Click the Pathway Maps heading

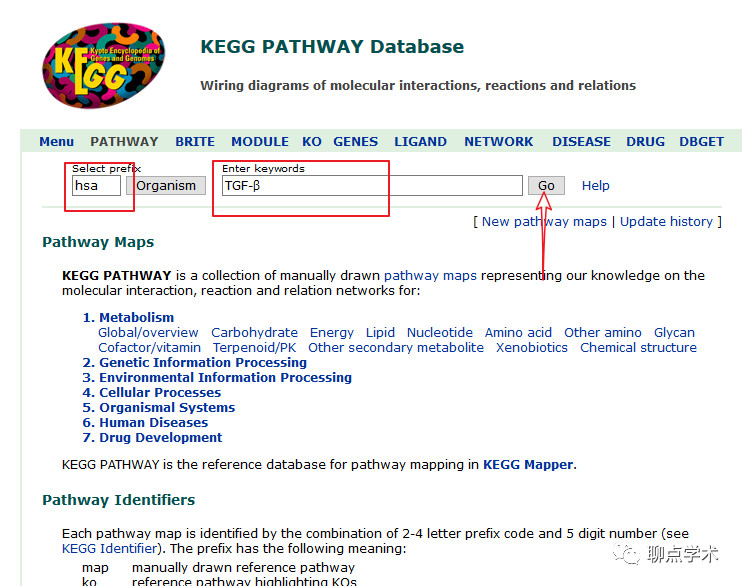pos(98,242)
